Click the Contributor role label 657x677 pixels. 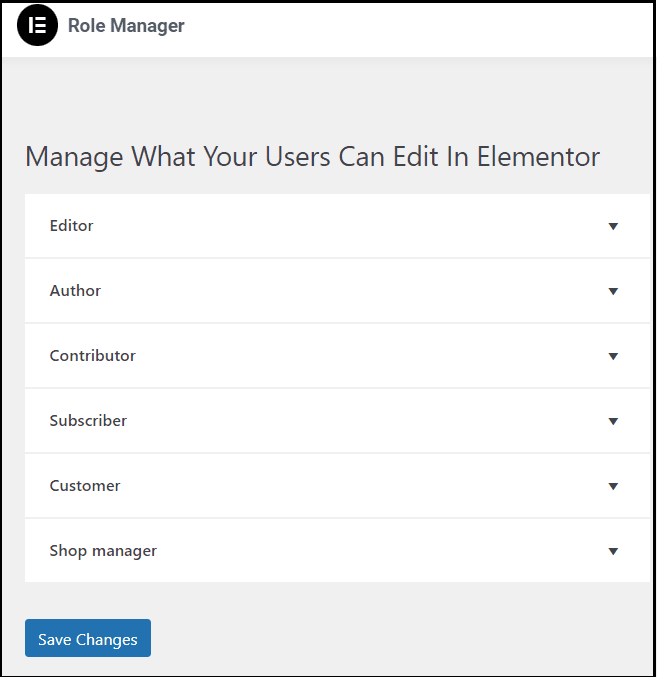(x=92, y=356)
